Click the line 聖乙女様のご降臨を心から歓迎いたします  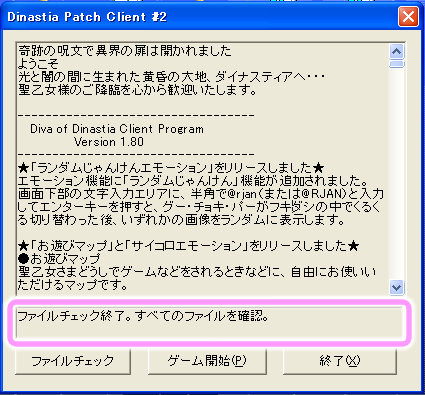coord(137,90)
